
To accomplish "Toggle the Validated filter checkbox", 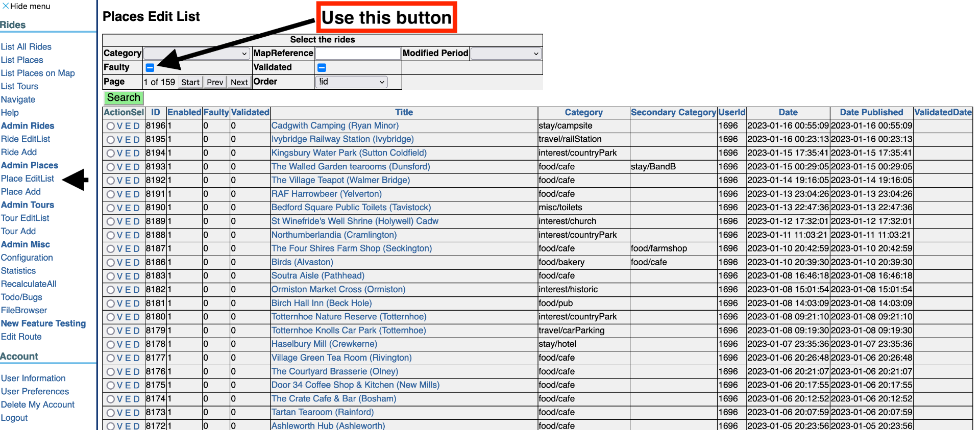I will coord(322,68).
